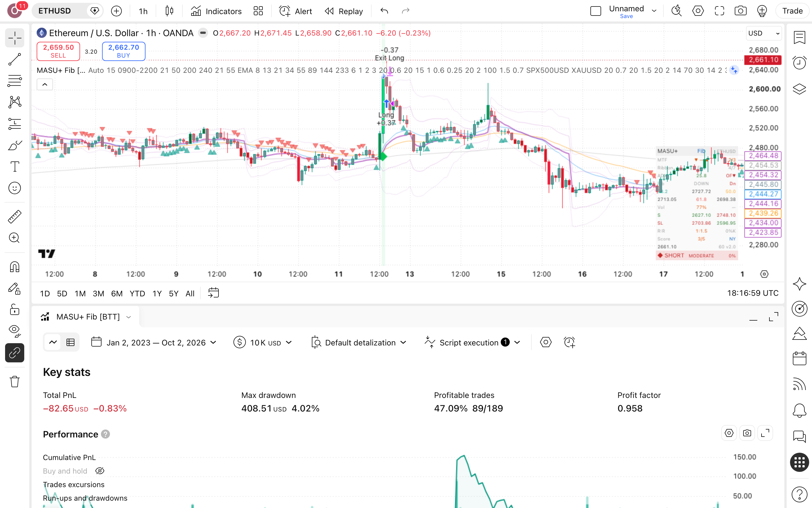The image size is (812, 508).
Task: Open the Alert creation dialog
Action: point(295,11)
